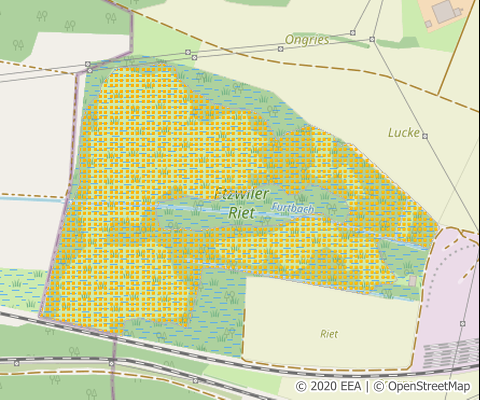480x400 pixels.
Task: Click the power tower beside the Lucke label
Action: pos(425,136)
